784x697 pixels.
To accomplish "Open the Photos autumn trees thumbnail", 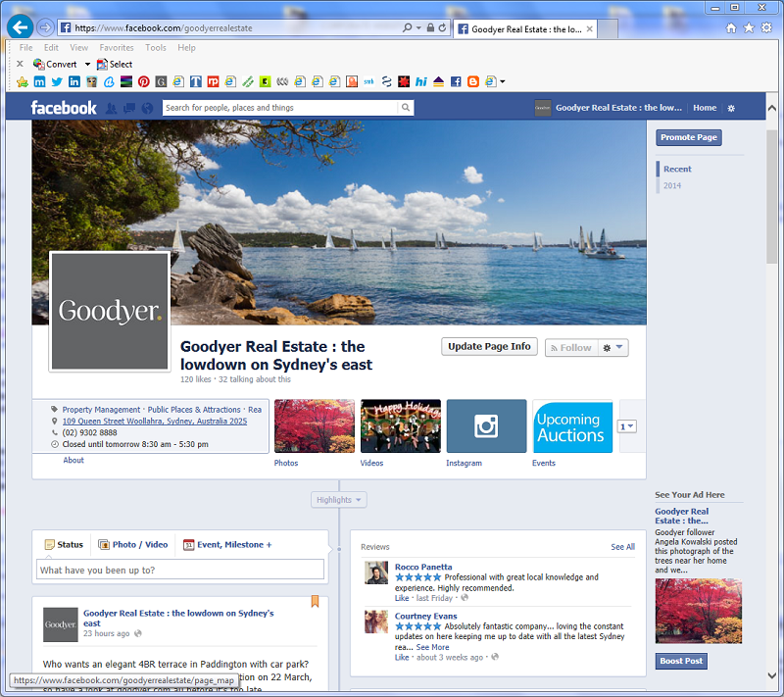I will tap(315, 426).
